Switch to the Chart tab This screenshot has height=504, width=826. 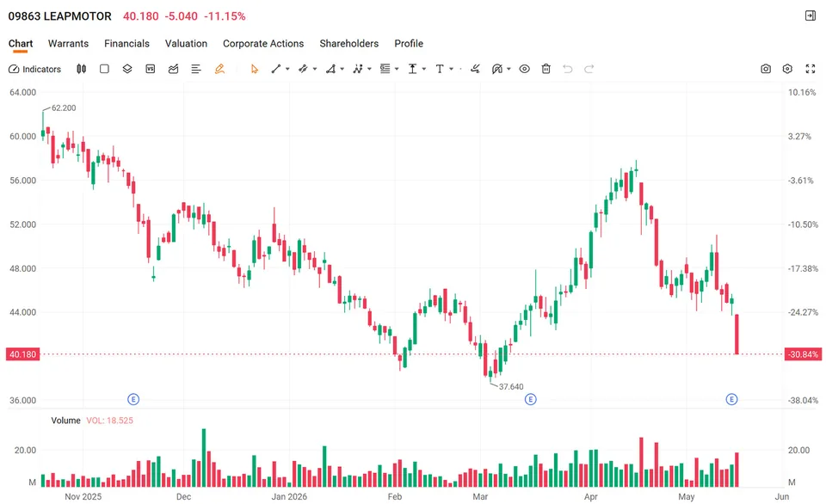(x=21, y=44)
